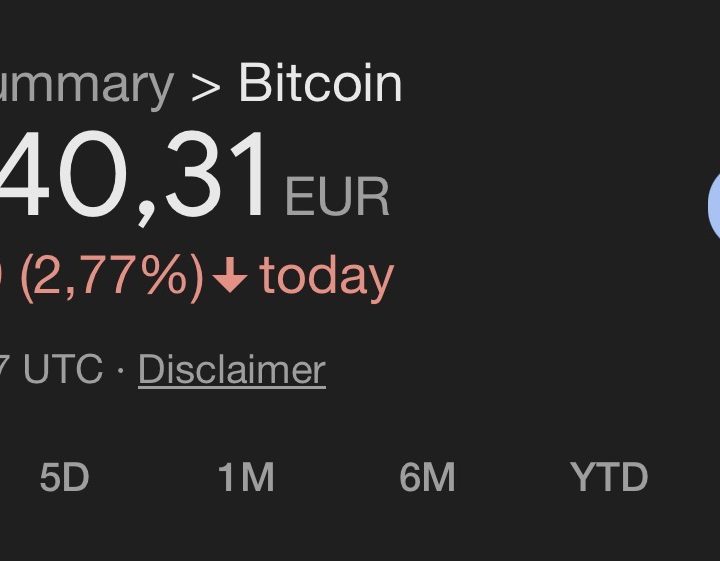The image size is (720, 561).
Task: Click the UTC timestamp text
Action: 62,370
